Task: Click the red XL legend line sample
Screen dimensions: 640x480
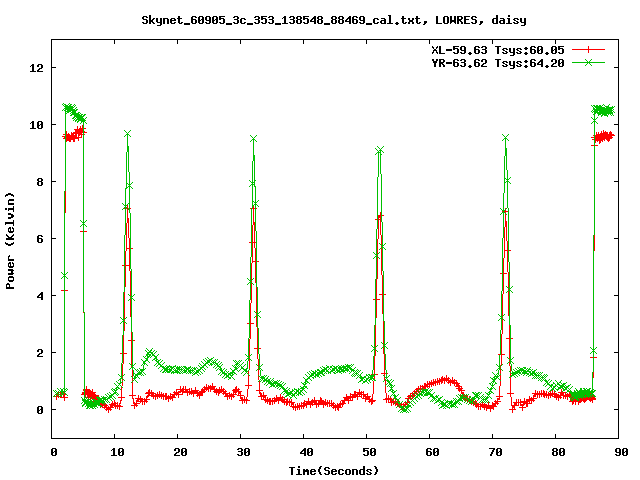Action: click(x=588, y=50)
